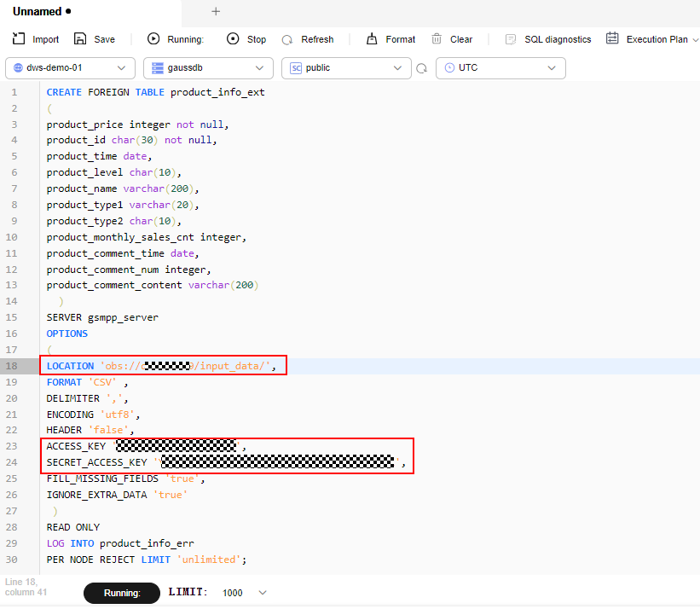700x609 pixels.
Task: Reload schemas with the small refresh icon
Action: (421, 68)
